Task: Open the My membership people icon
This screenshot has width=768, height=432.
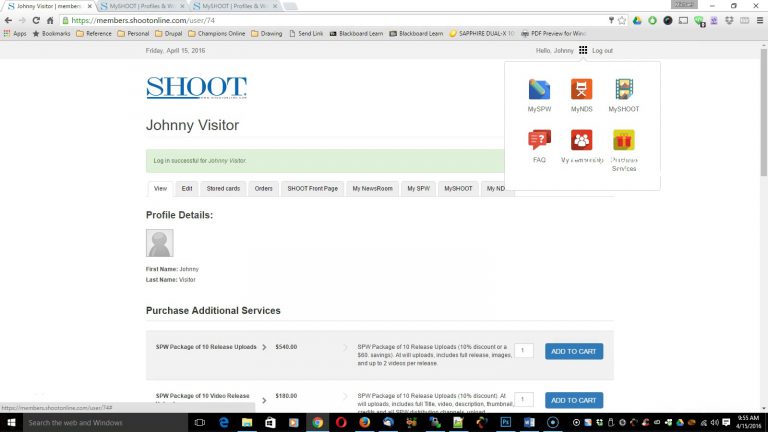Action: (x=581, y=140)
